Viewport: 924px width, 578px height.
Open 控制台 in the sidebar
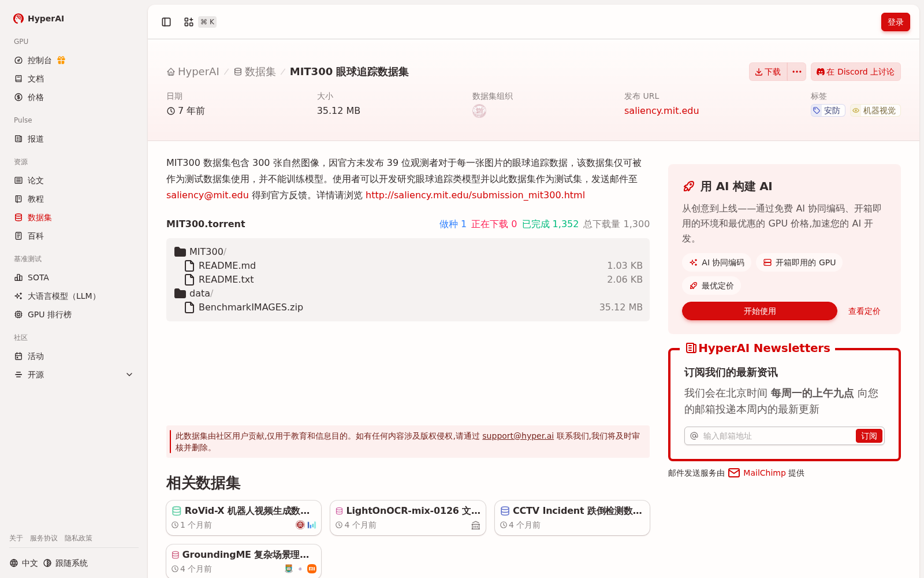click(39, 60)
